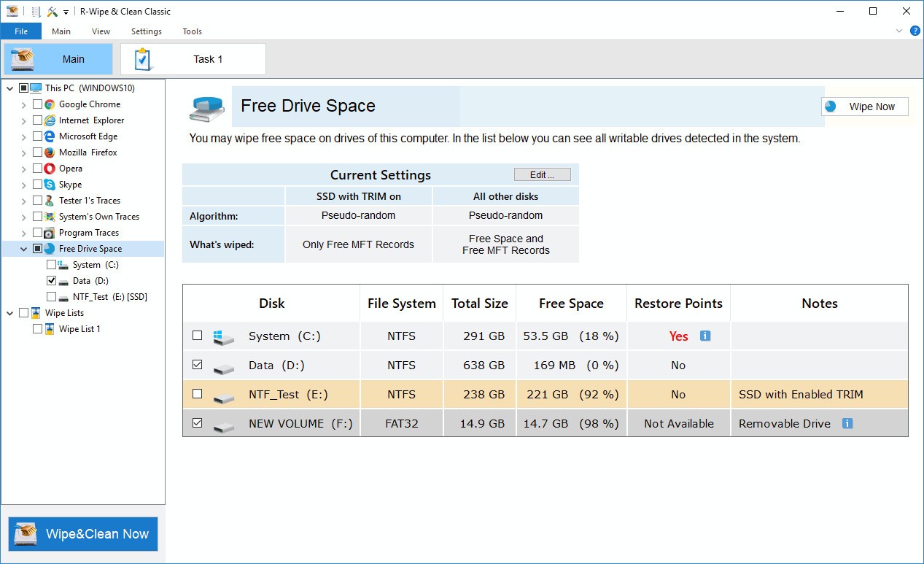This screenshot has height=564, width=924.
Task: Enable the Internet Explorer checkbox in tree
Action: tap(37, 120)
